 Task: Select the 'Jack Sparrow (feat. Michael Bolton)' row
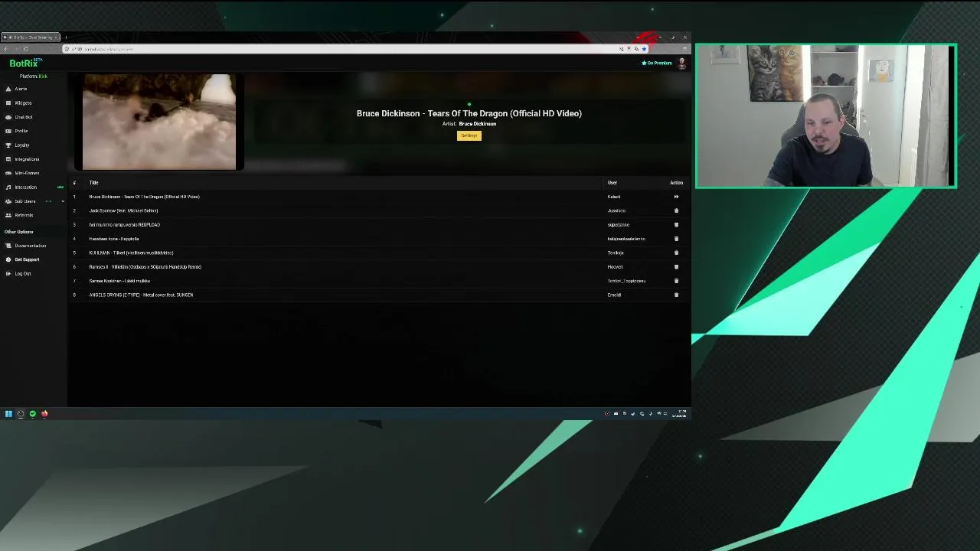(x=378, y=210)
